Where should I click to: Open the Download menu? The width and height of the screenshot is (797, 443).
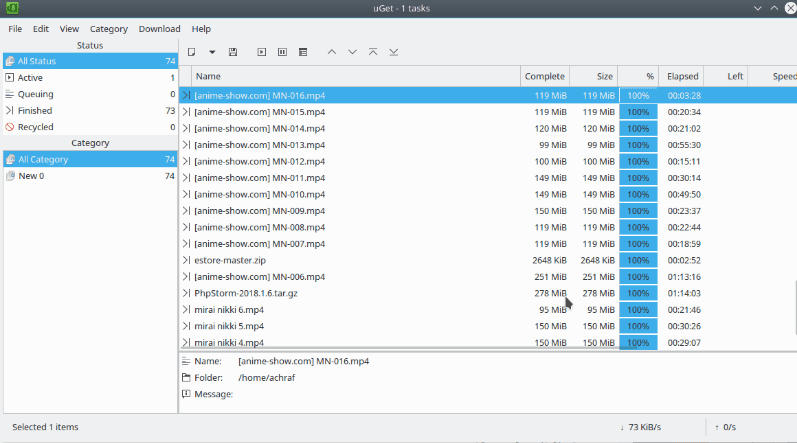click(x=159, y=29)
